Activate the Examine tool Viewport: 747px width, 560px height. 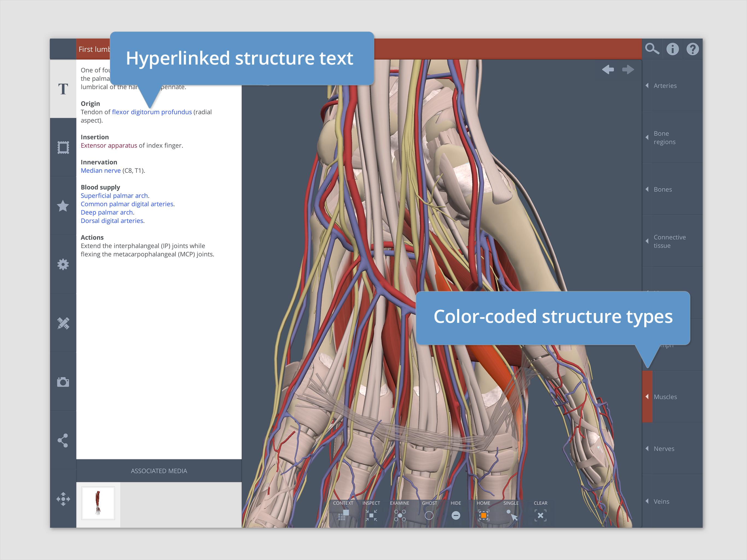point(399,511)
